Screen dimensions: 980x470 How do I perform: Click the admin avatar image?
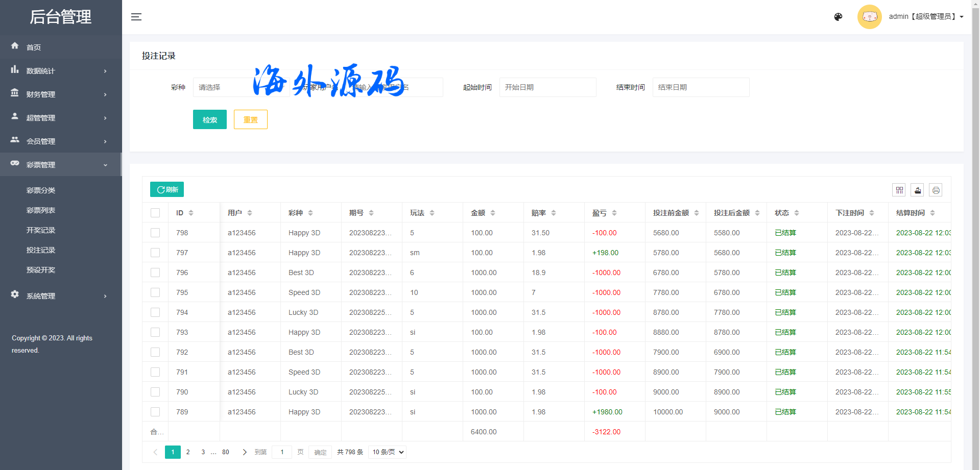pyautogui.click(x=869, y=17)
